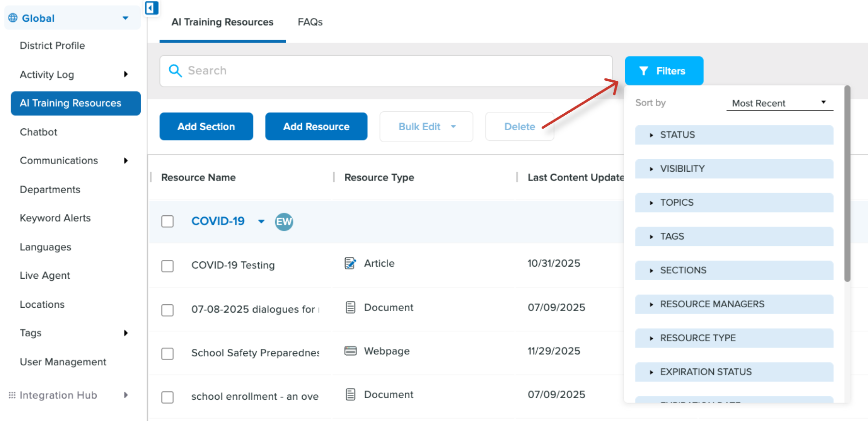The width and height of the screenshot is (868, 421).
Task: Click the filter panel vertical scrollbar
Action: (847, 184)
